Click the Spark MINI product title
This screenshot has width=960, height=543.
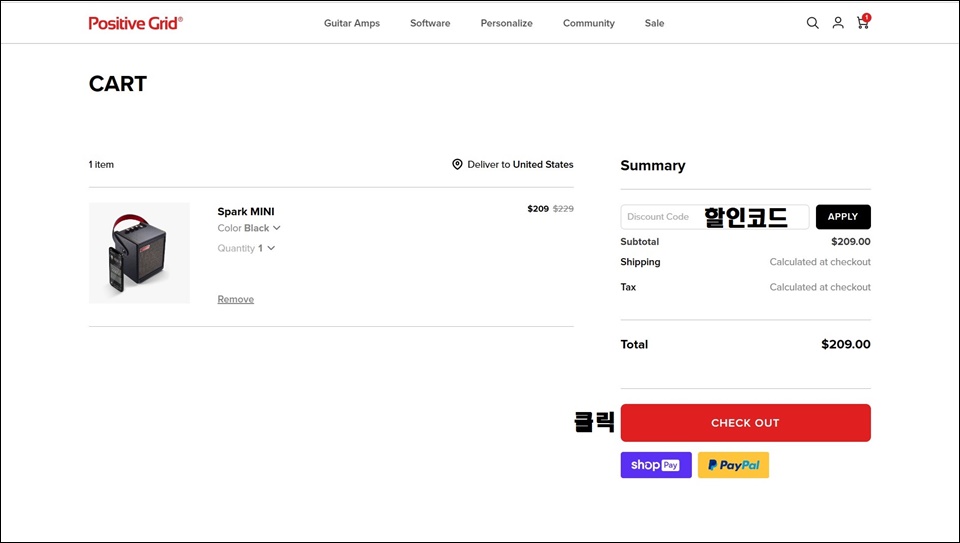[246, 212]
